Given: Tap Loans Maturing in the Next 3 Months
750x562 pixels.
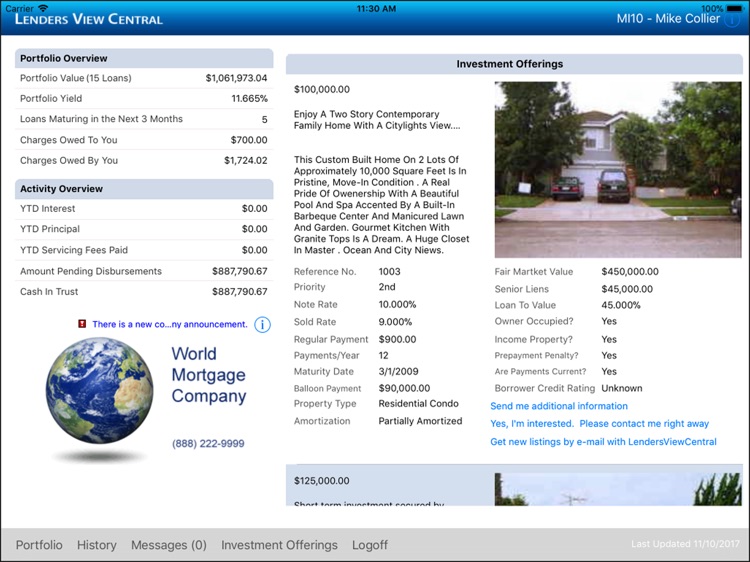Looking at the screenshot, I should [143, 119].
